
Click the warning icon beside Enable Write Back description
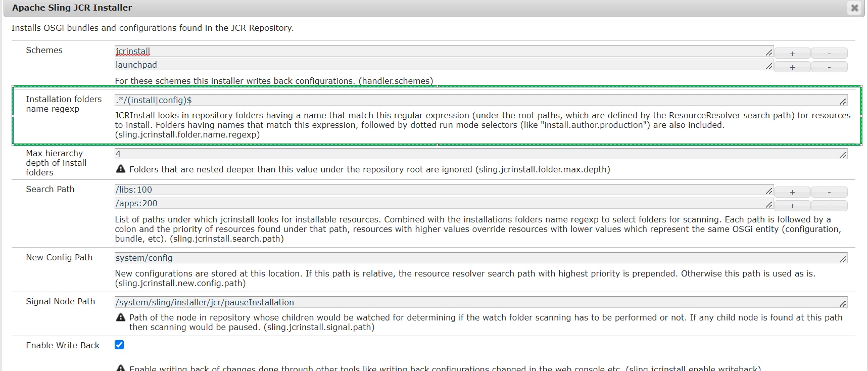click(121, 368)
